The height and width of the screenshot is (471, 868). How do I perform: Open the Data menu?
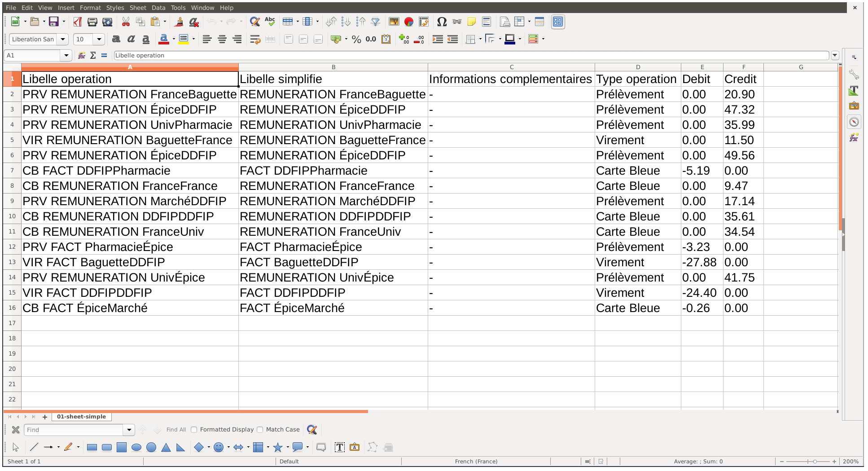click(x=158, y=8)
